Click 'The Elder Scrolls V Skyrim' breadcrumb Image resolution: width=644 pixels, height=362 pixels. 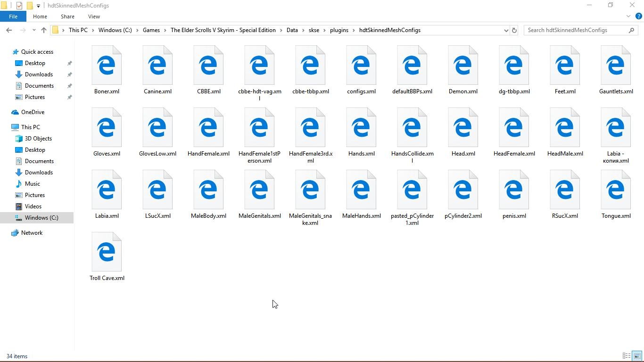coord(223,30)
